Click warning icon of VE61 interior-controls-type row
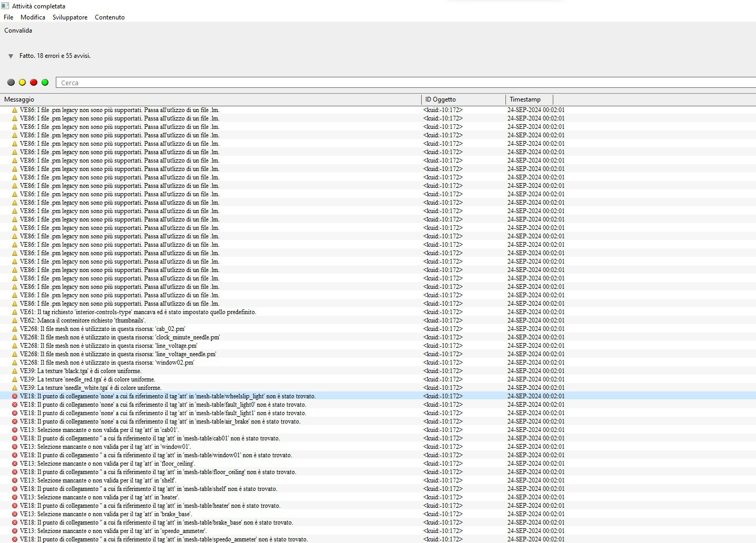This screenshot has width=756, height=543. point(15,312)
